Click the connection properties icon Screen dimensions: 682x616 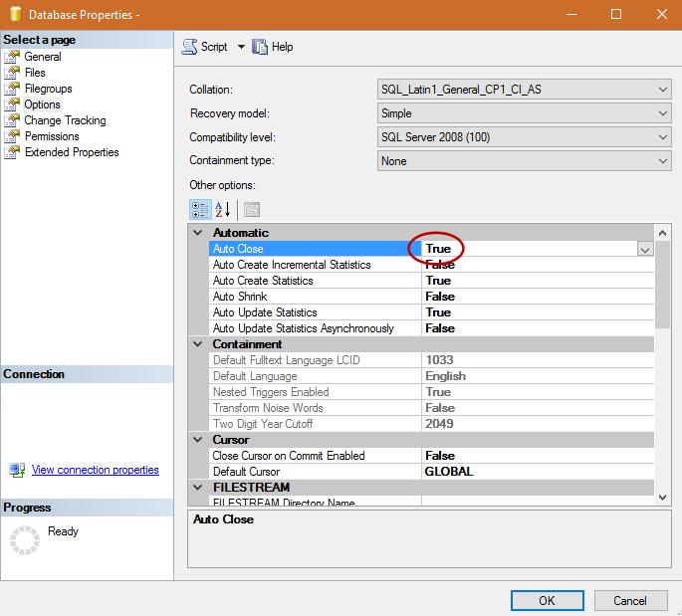point(17,470)
